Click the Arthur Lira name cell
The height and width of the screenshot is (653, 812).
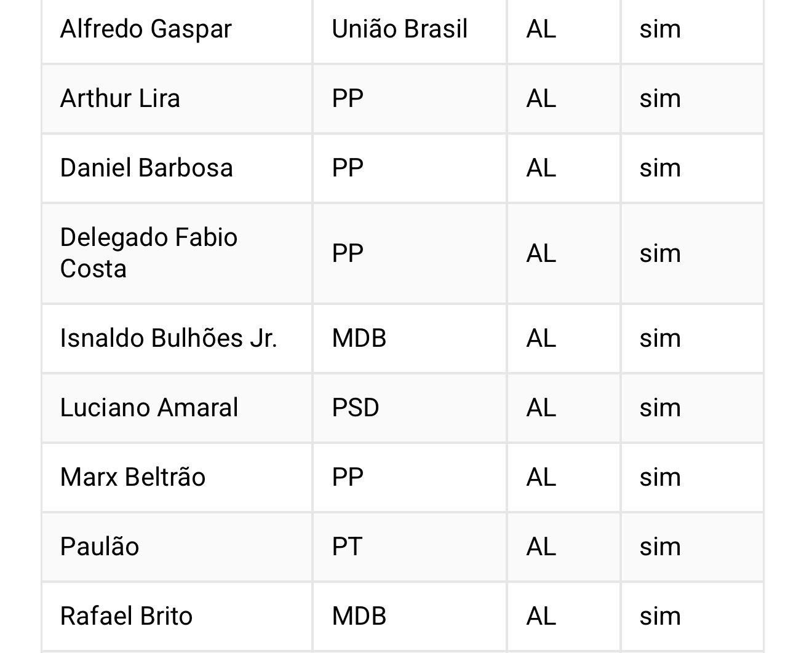click(x=120, y=98)
